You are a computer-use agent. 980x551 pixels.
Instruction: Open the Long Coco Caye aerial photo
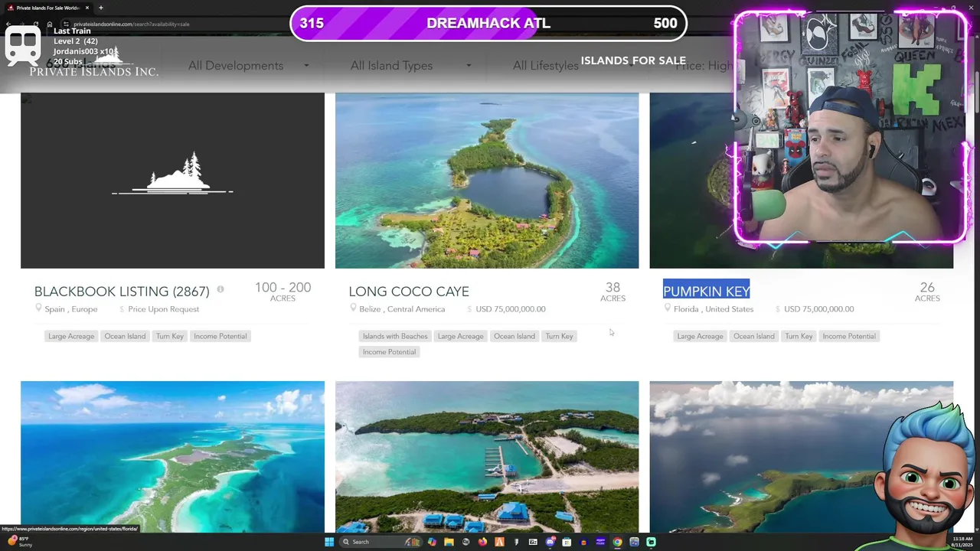pyautogui.click(x=487, y=181)
